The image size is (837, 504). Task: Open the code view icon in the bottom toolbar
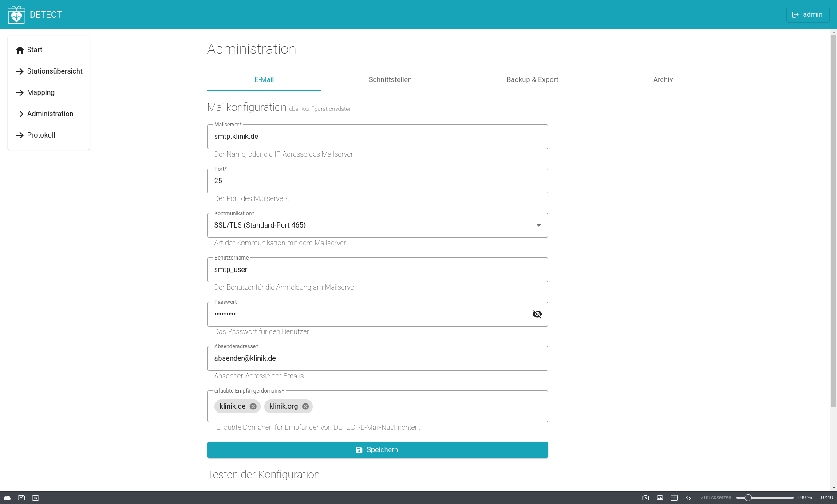[687, 497]
